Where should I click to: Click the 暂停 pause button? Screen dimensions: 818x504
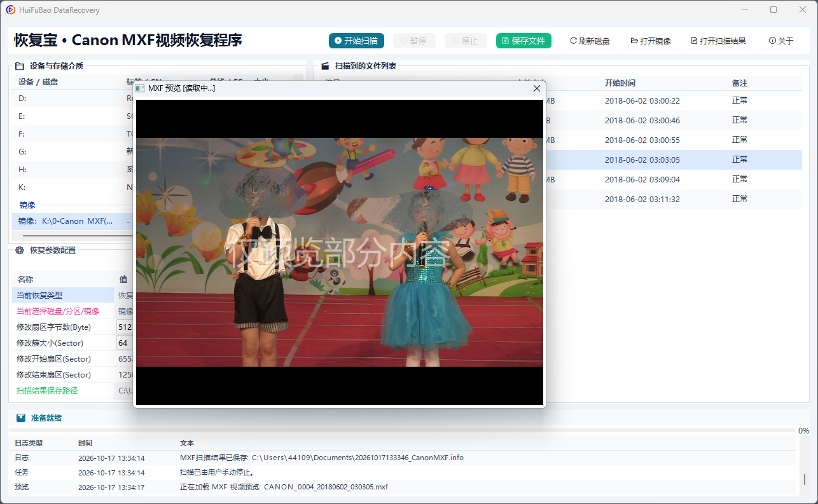pyautogui.click(x=414, y=41)
